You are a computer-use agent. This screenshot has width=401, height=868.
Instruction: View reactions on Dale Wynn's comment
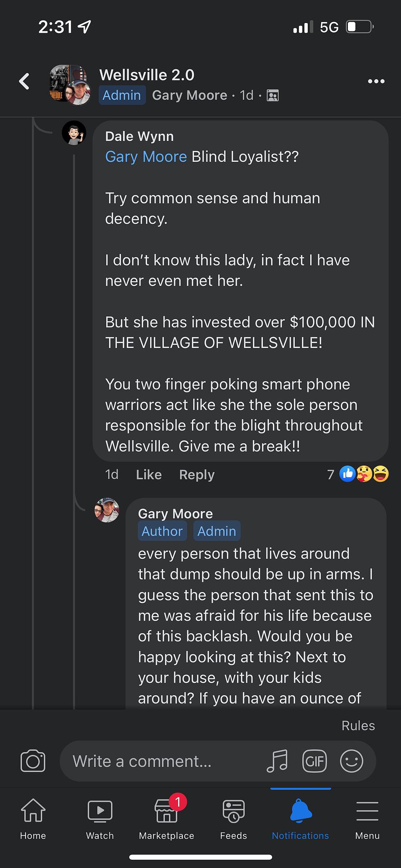[358, 474]
